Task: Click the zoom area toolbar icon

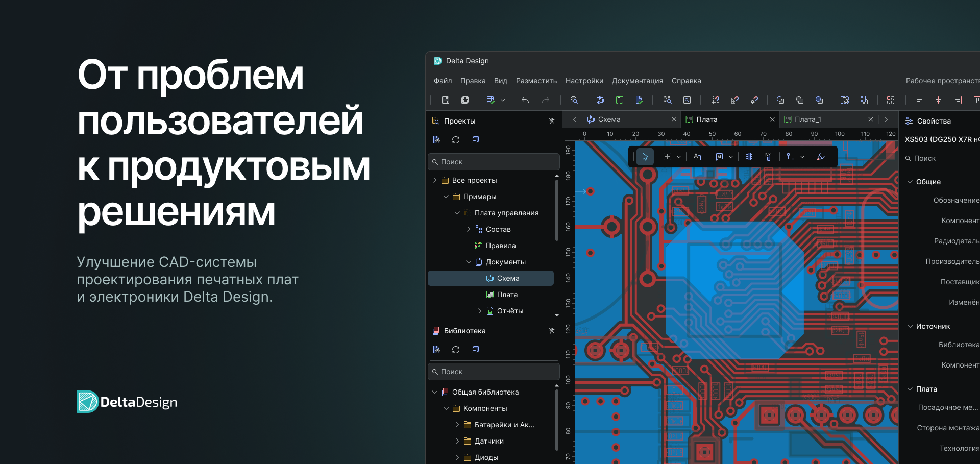Action: [x=687, y=100]
